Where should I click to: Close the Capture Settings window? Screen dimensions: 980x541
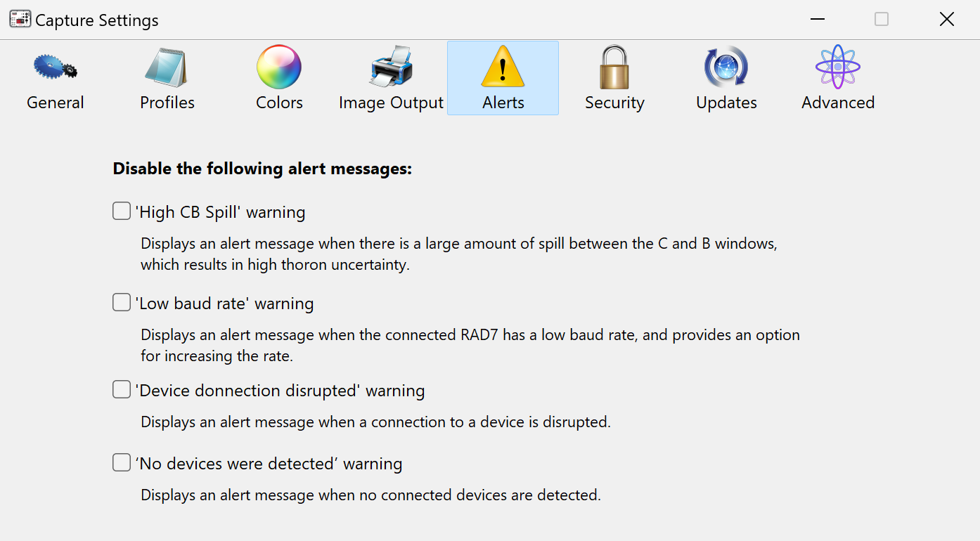pyautogui.click(x=947, y=20)
